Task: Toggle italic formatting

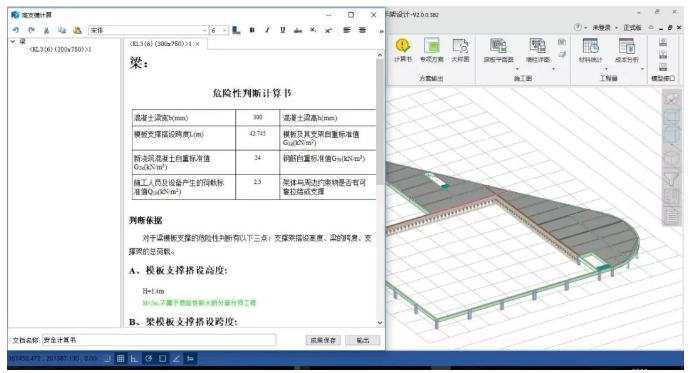Action: pos(267,30)
